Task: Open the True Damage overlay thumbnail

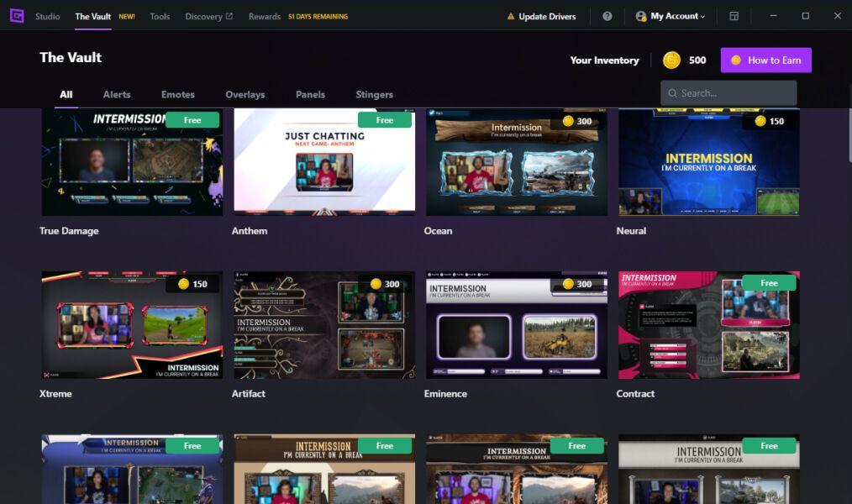Action: click(x=132, y=162)
